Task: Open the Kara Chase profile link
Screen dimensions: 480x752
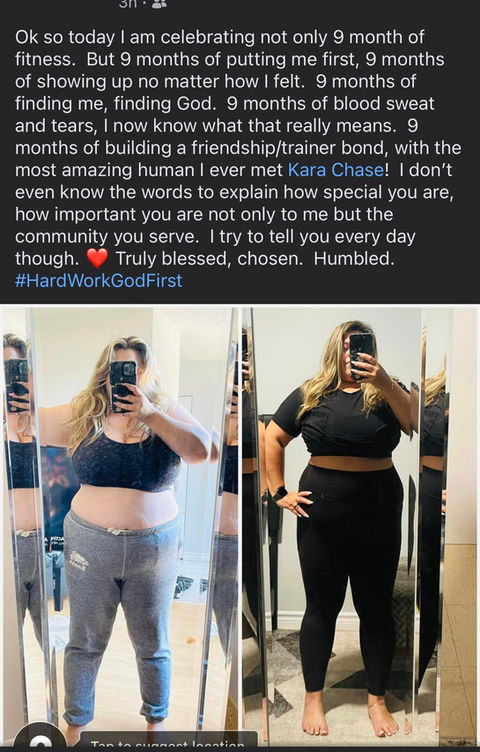Action: click(x=336, y=170)
